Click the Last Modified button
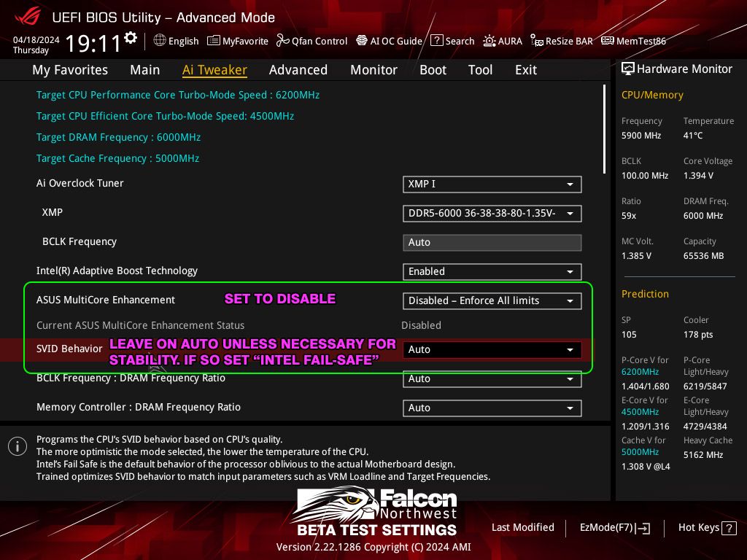The width and height of the screenshot is (747, 560). [522, 528]
